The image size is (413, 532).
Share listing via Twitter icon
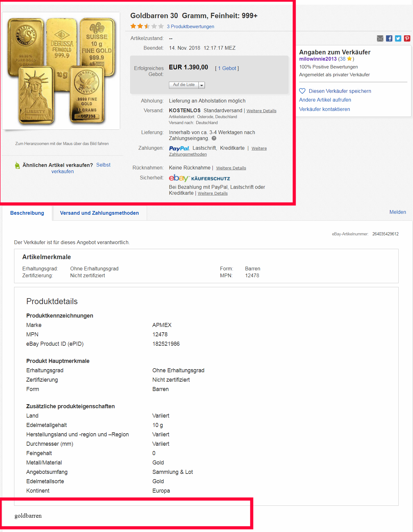click(x=398, y=38)
